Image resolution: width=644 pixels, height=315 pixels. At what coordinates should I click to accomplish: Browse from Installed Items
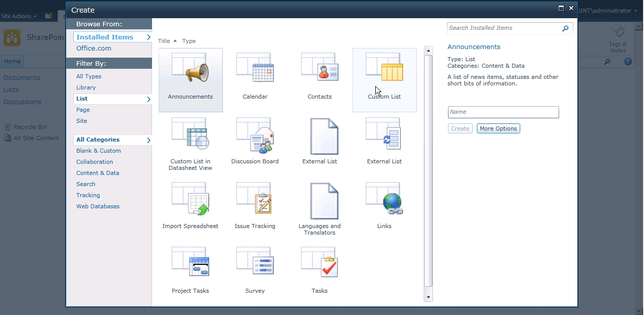[113, 37]
